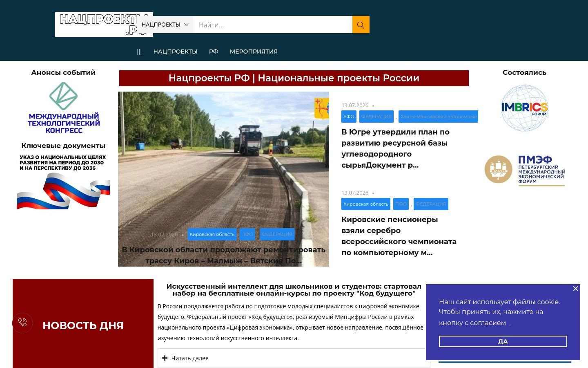The height and width of the screenshot is (368, 588).
Task: Open the IMBRICS Forum logo
Action: pyautogui.click(x=525, y=108)
